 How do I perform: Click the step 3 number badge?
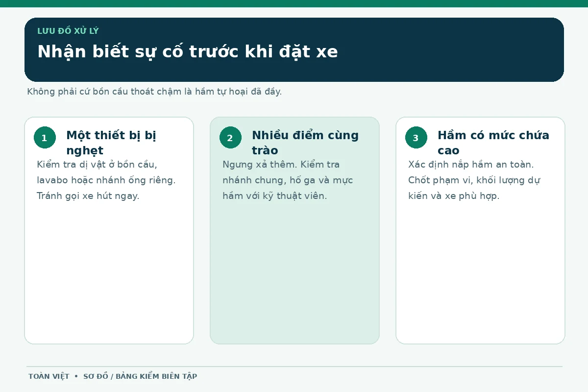click(x=416, y=138)
